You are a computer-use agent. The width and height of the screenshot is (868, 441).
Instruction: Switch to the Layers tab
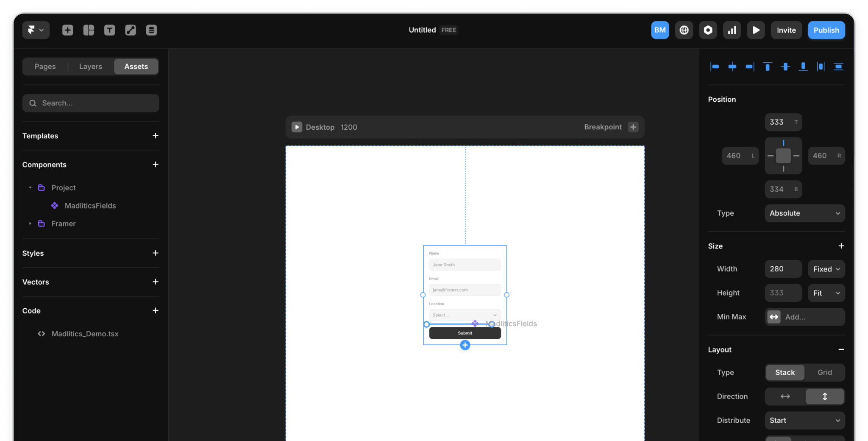tap(91, 67)
